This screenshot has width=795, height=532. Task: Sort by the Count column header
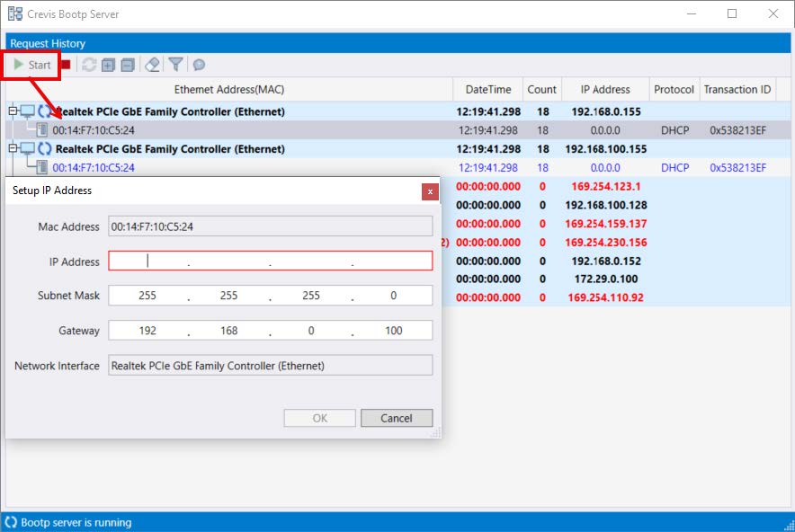[541, 90]
